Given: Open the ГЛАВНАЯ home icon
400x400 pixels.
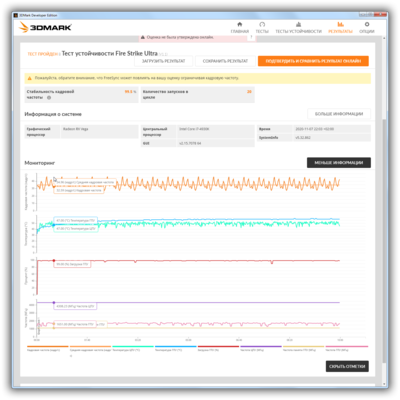Looking at the screenshot, I should (240, 24).
